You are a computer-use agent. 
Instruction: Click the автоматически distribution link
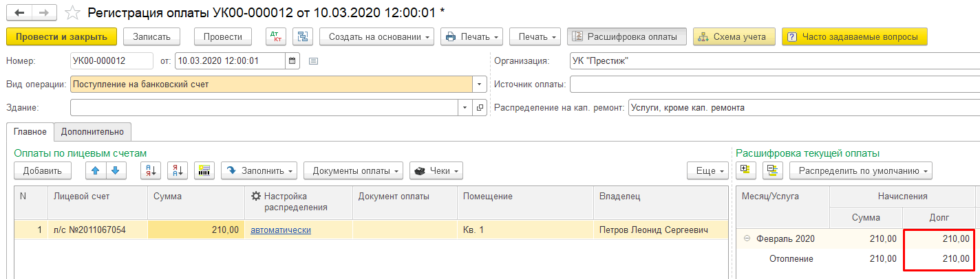pyautogui.click(x=281, y=230)
